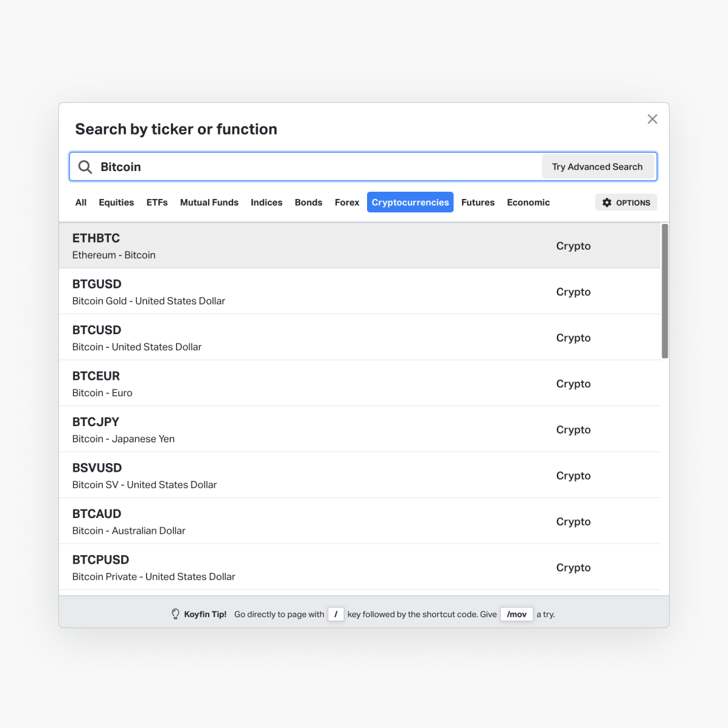Screen dimensions: 728x728
Task: Click Try Advanced Search button
Action: [x=597, y=167]
